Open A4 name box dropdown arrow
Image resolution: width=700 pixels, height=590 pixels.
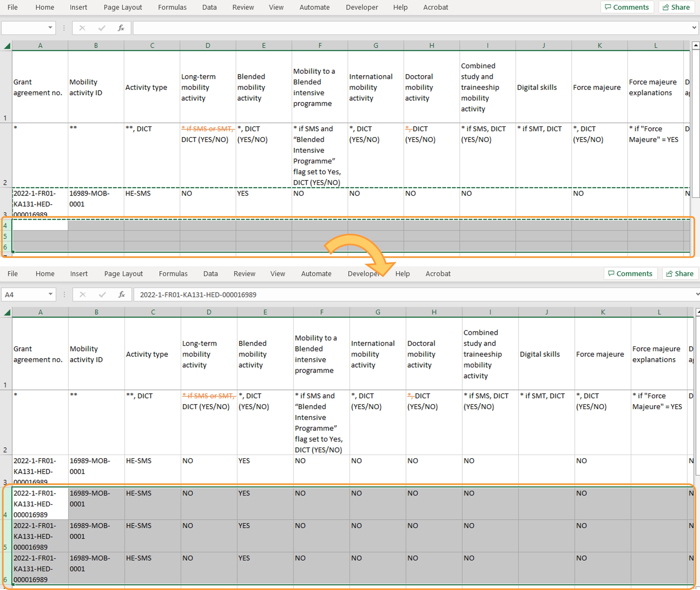50,294
